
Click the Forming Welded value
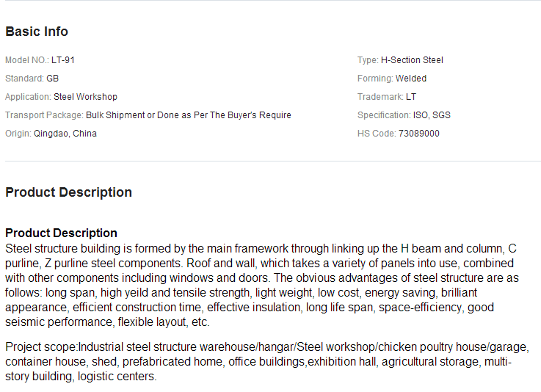click(x=411, y=79)
